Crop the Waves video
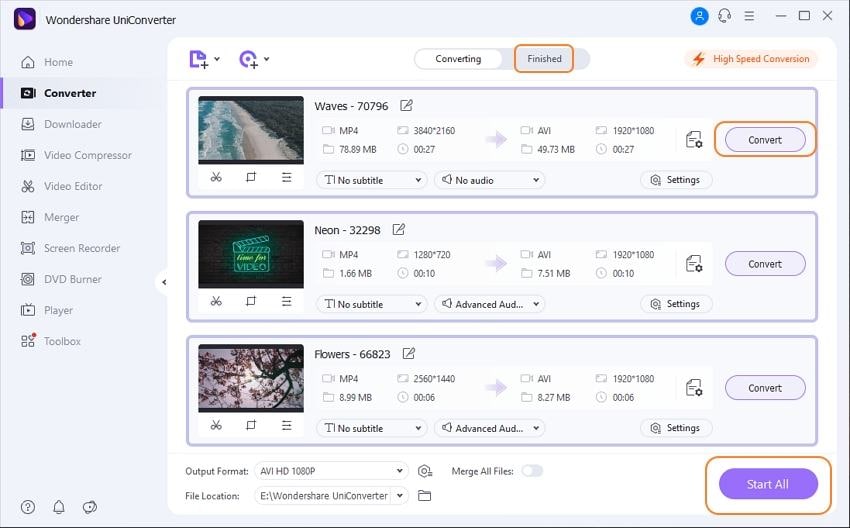 (250, 177)
